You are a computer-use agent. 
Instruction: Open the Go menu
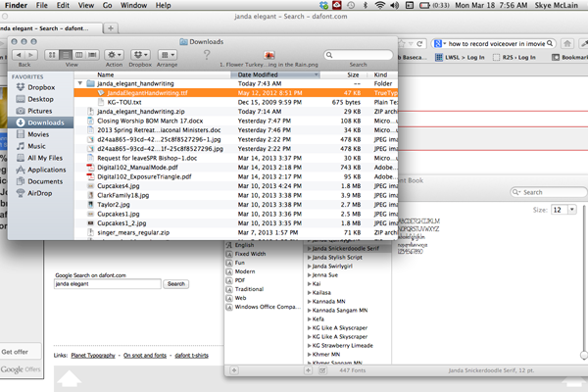[107, 5]
